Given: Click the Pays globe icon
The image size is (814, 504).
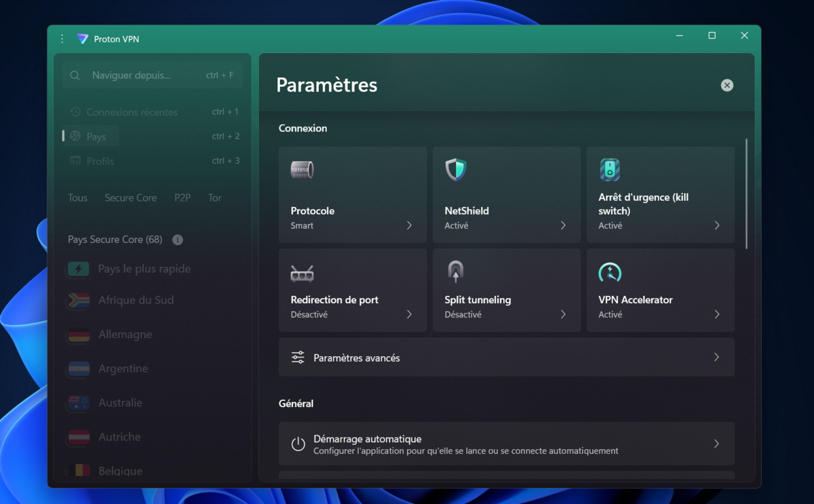Looking at the screenshot, I should click(x=75, y=136).
